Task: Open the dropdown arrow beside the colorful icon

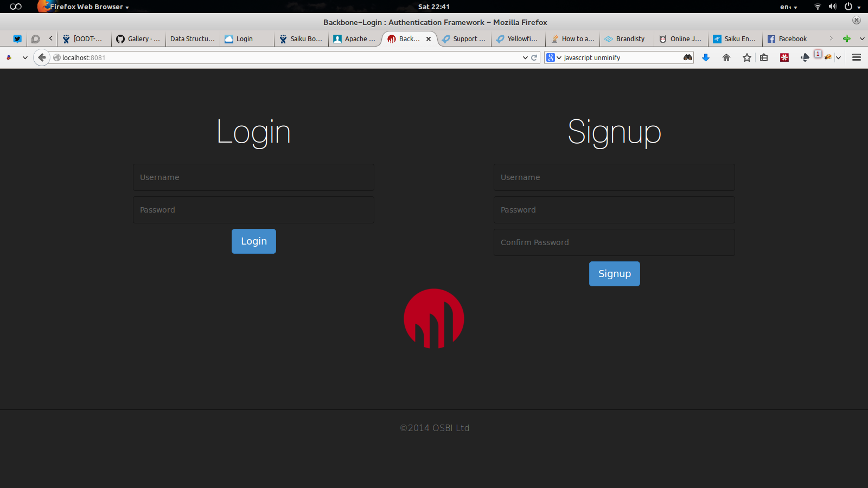Action: 25,57
